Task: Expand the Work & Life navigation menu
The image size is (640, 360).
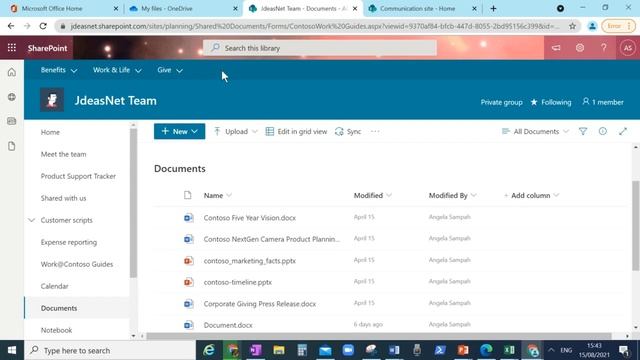Action: click(117, 70)
